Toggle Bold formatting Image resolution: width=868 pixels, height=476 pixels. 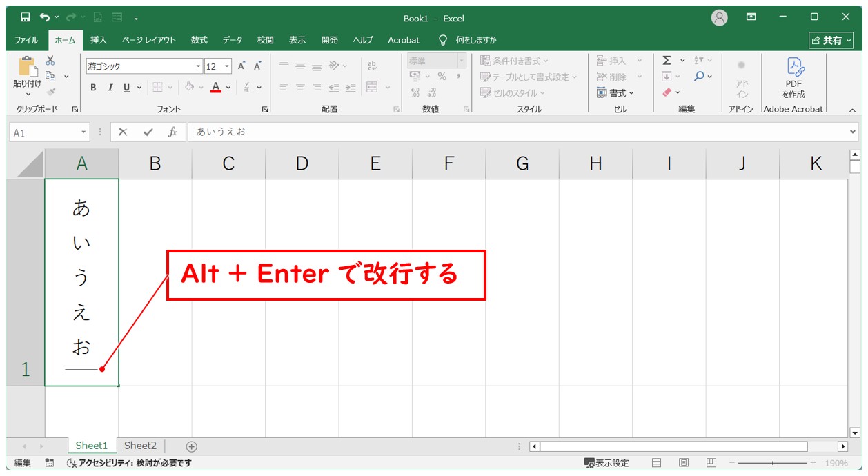tap(93, 88)
